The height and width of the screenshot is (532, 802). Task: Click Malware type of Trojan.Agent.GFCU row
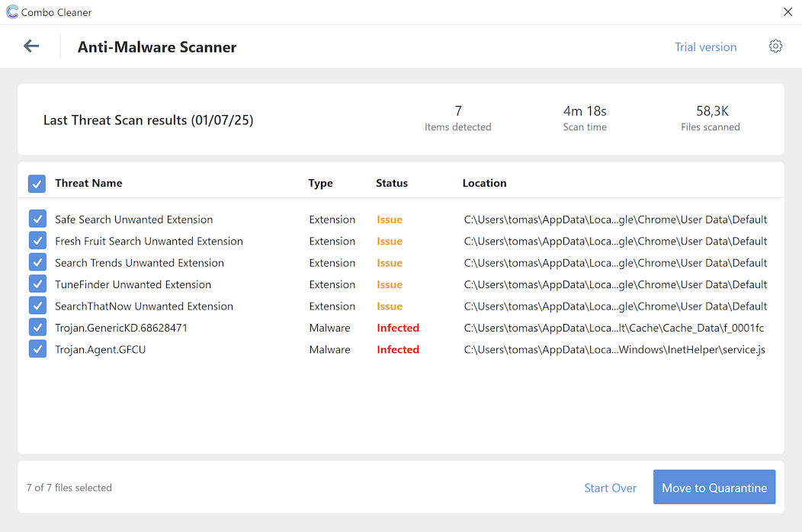pyautogui.click(x=330, y=349)
